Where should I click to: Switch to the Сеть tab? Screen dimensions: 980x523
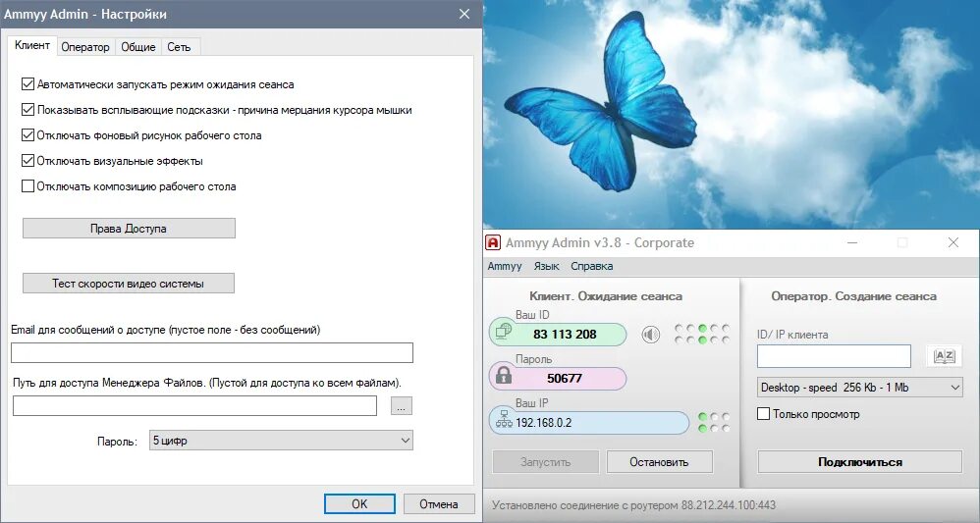tap(179, 47)
